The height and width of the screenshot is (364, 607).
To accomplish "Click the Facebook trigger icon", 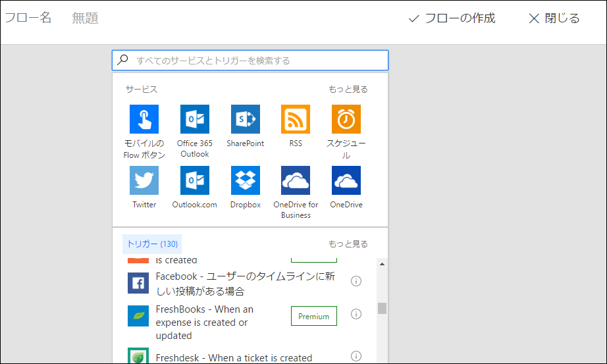I will click(138, 283).
